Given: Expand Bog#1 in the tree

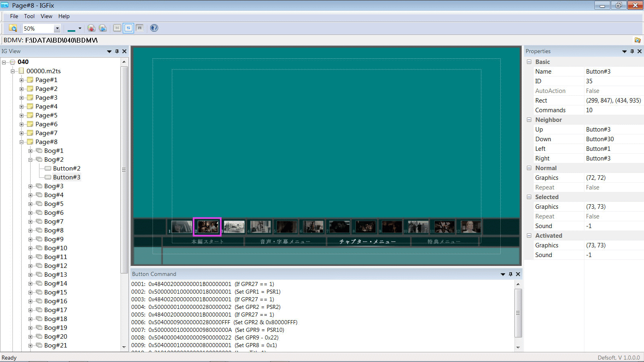Looking at the screenshot, I should 30,151.
